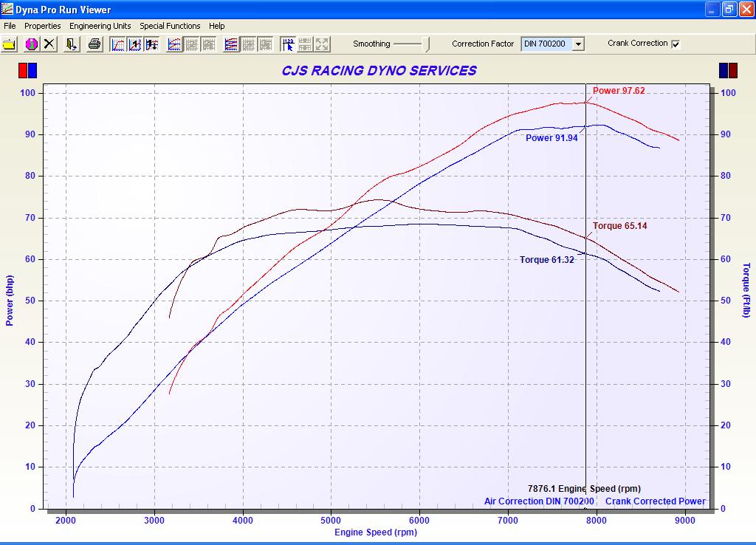The image size is (756, 545).
Task: Click the red-blue color swatch at top left
Action: [x=27, y=70]
